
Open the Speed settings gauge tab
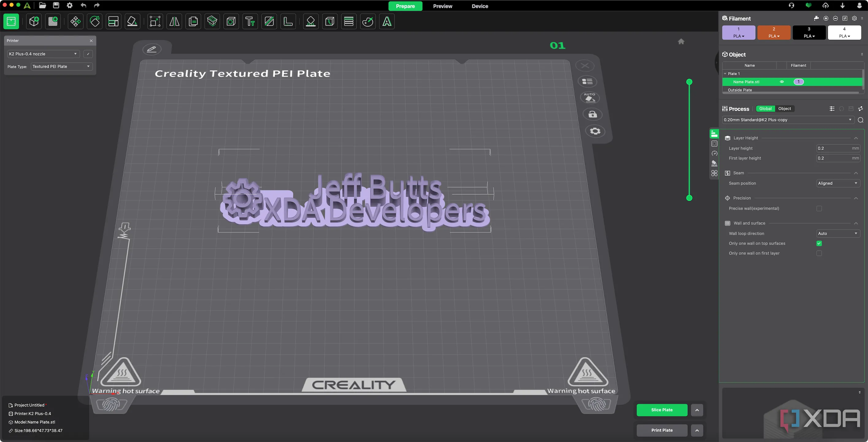(714, 153)
